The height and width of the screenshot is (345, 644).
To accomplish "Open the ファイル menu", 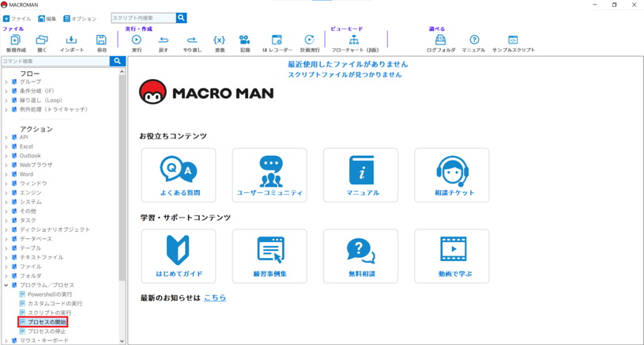I will 17,19.
